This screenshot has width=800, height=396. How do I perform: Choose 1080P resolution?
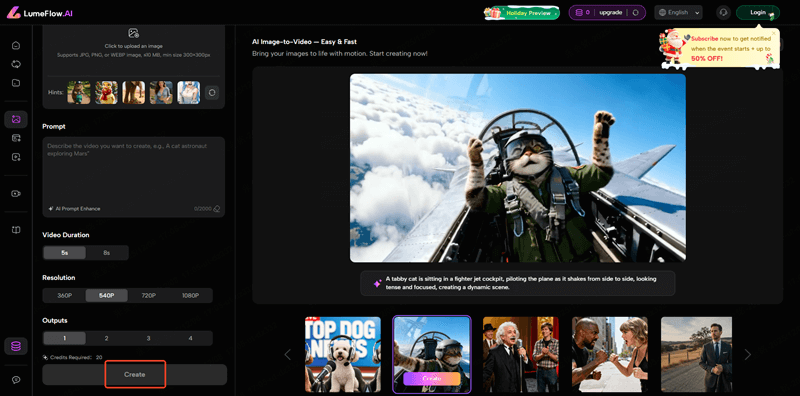click(x=191, y=295)
